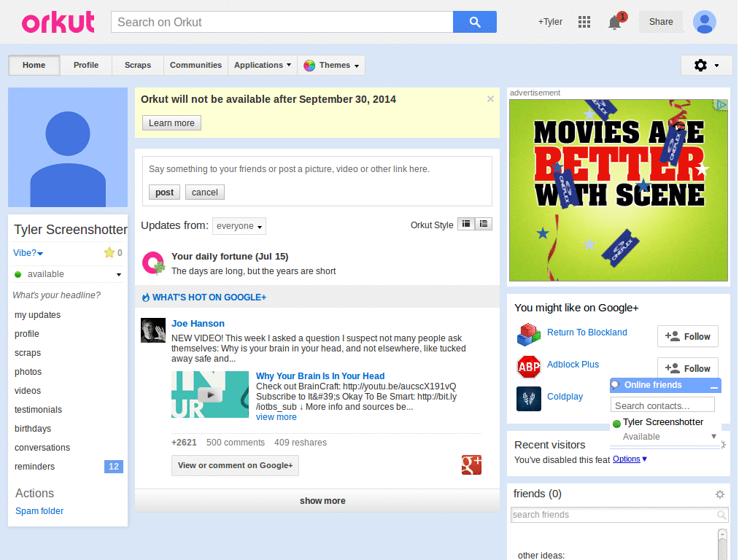
Task: Dismiss the Orkut shutdown notice
Action: 490,99
